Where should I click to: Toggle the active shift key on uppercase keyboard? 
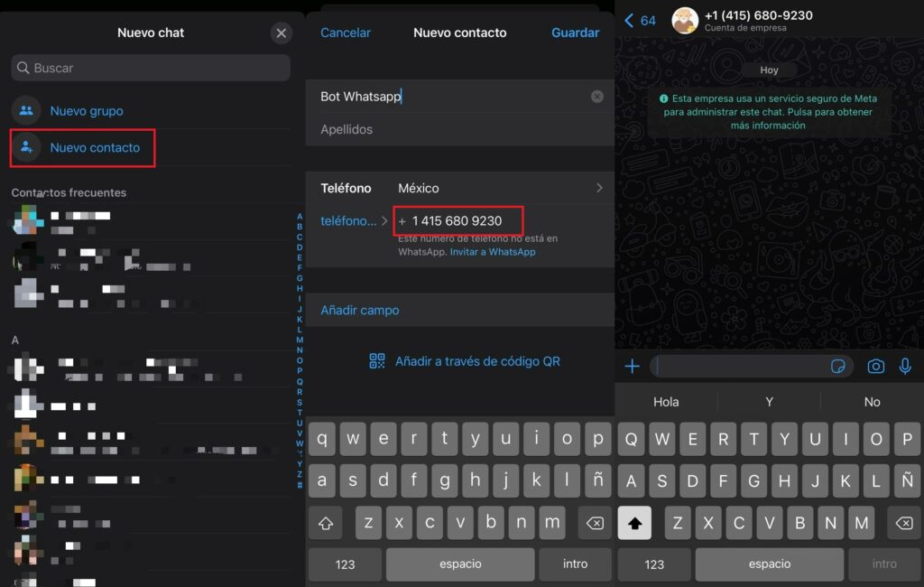pyautogui.click(x=634, y=523)
